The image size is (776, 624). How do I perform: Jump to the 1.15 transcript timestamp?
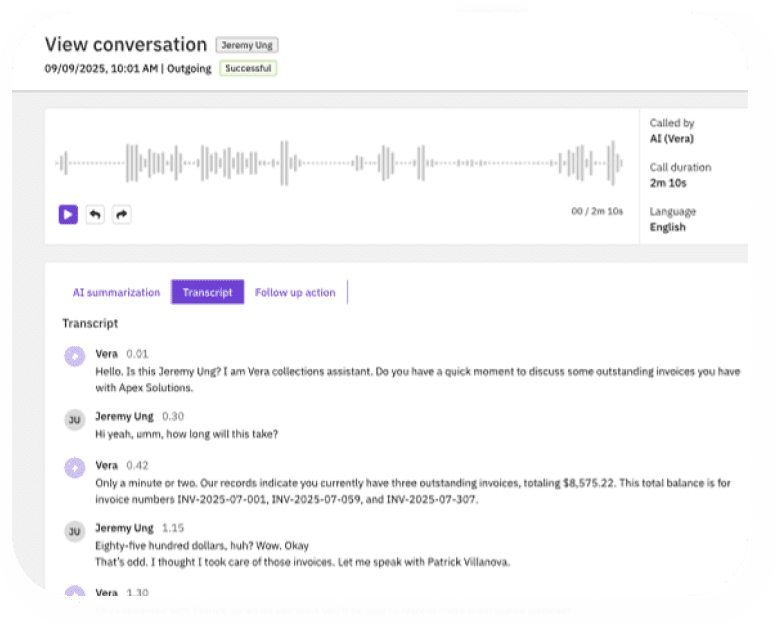coord(172,528)
